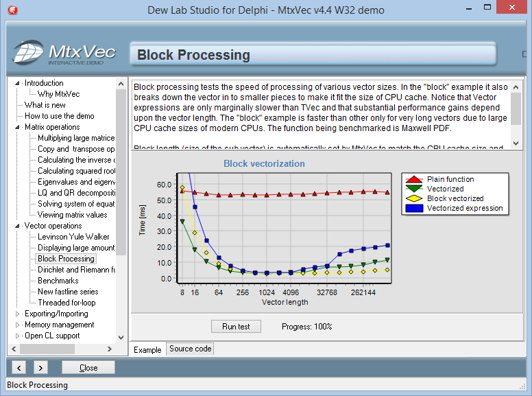Click the Time [ms] axis label
This screenshot has width=532, height=396.
142,220
